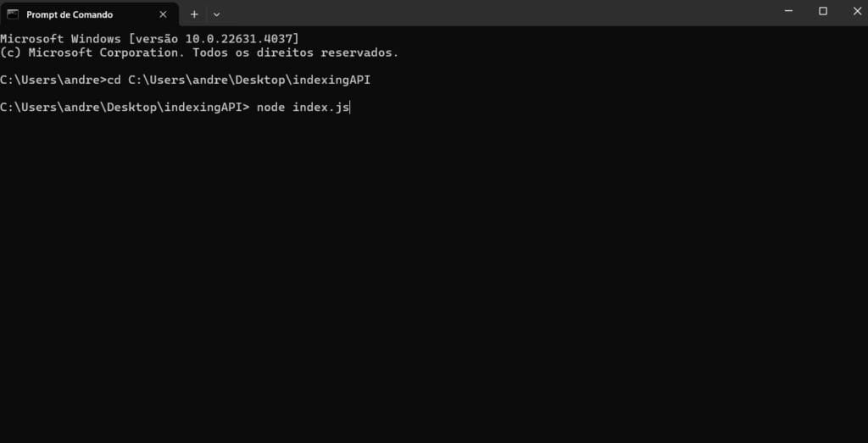Minimize the terminal window
Viewport: 868px width, 443px height.
coord(789,11)
